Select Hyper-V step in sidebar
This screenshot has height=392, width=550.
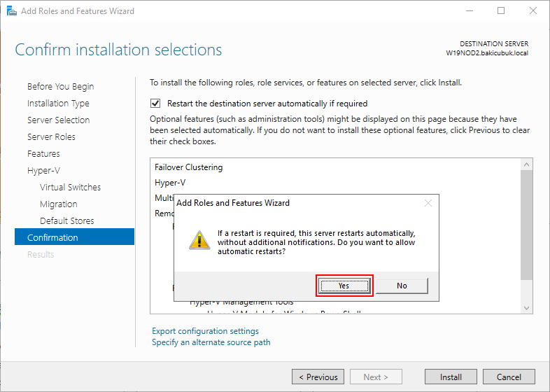click(43, 171)
